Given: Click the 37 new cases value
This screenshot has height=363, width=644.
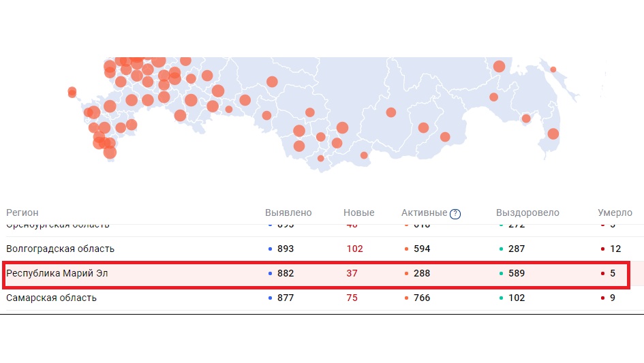Looking at the screenshot, I should tap(352, 273).
